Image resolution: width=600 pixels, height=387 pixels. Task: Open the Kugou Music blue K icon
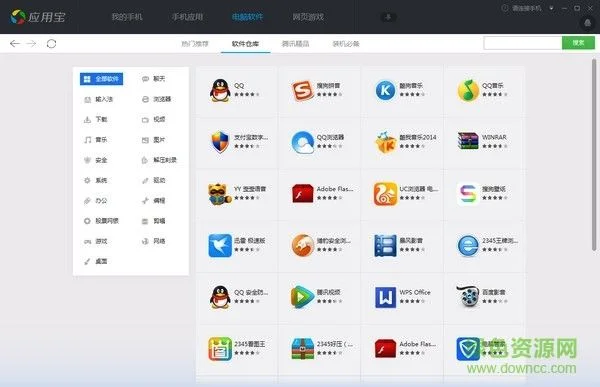click(385, 91)
